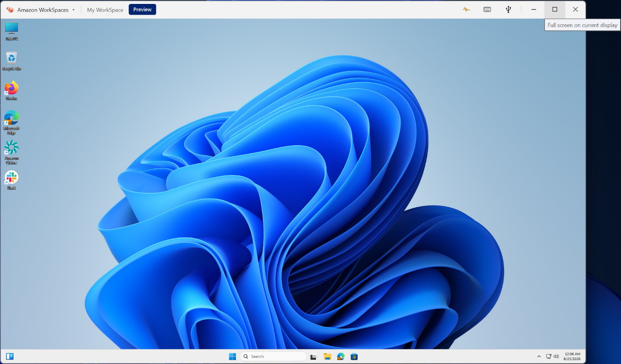
Task: Click the taskbar Search box
Action: pos(273,357)
